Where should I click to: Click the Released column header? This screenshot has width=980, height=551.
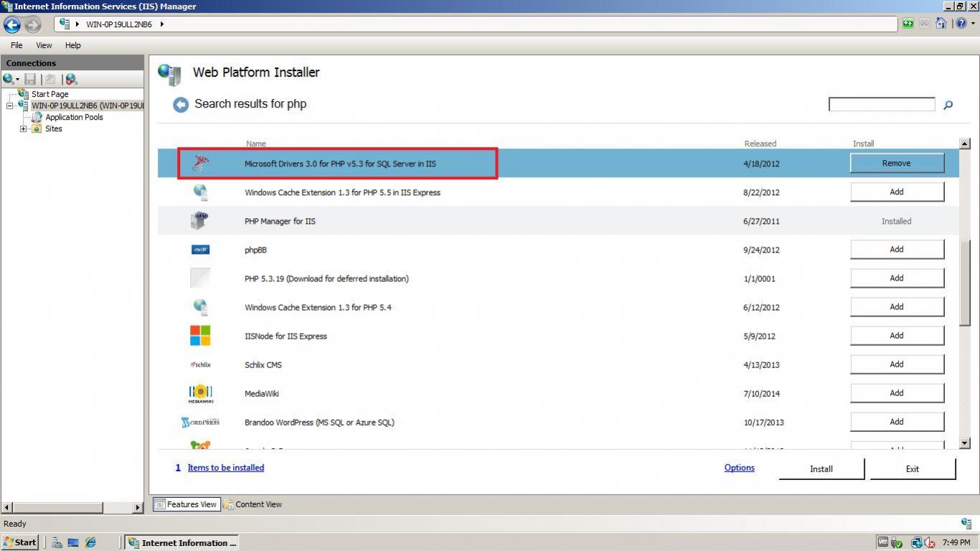(x=760, y=143)
